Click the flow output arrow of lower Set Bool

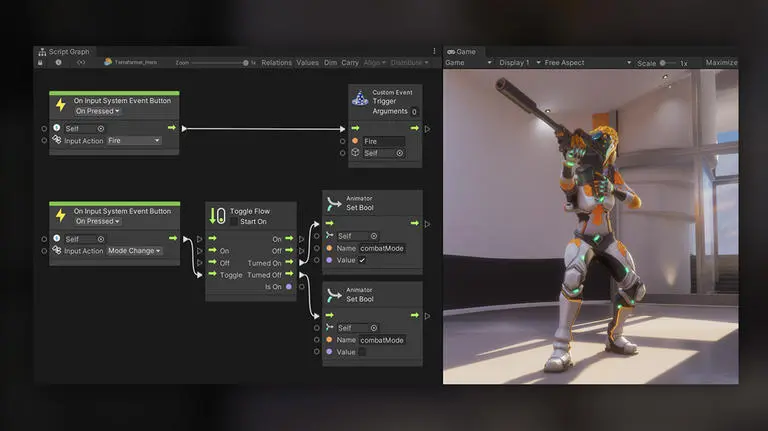pos(415,315)
